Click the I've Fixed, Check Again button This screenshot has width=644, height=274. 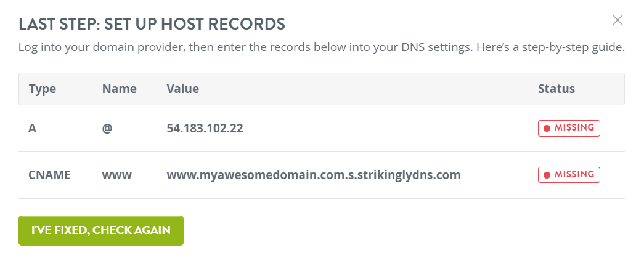tap(101, 230)
